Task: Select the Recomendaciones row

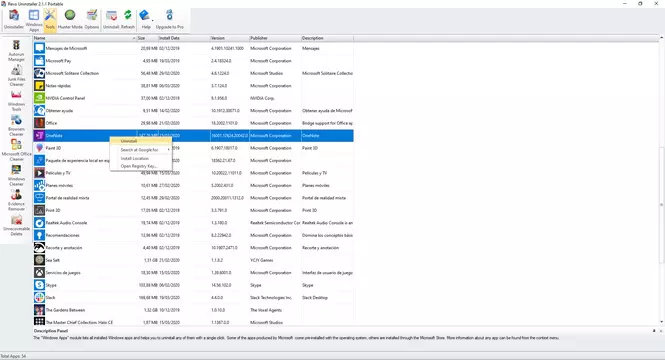Action: 193,235
